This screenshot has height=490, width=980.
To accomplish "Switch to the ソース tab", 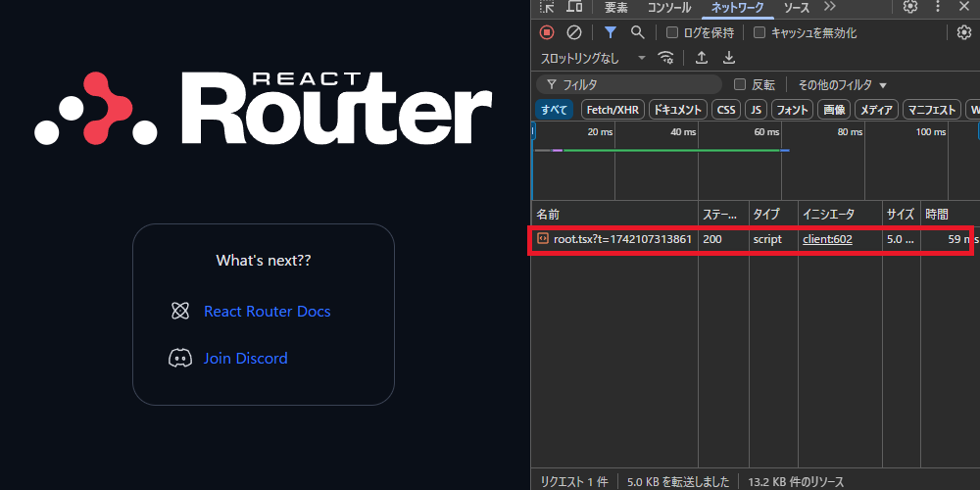I will pyautogui.click(x=796, y=8).
